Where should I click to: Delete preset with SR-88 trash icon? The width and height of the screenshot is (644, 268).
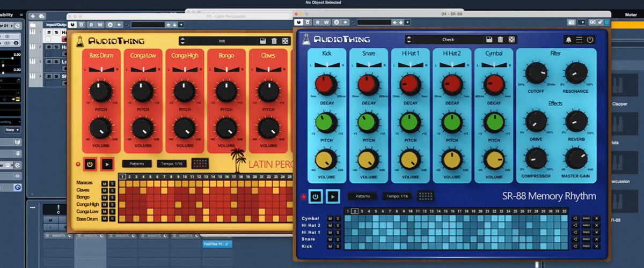501,39
